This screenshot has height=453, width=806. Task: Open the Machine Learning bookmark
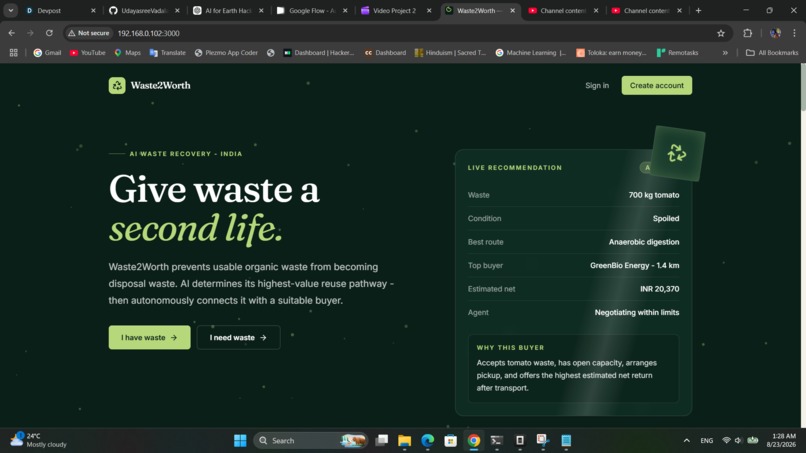(531, 52)
